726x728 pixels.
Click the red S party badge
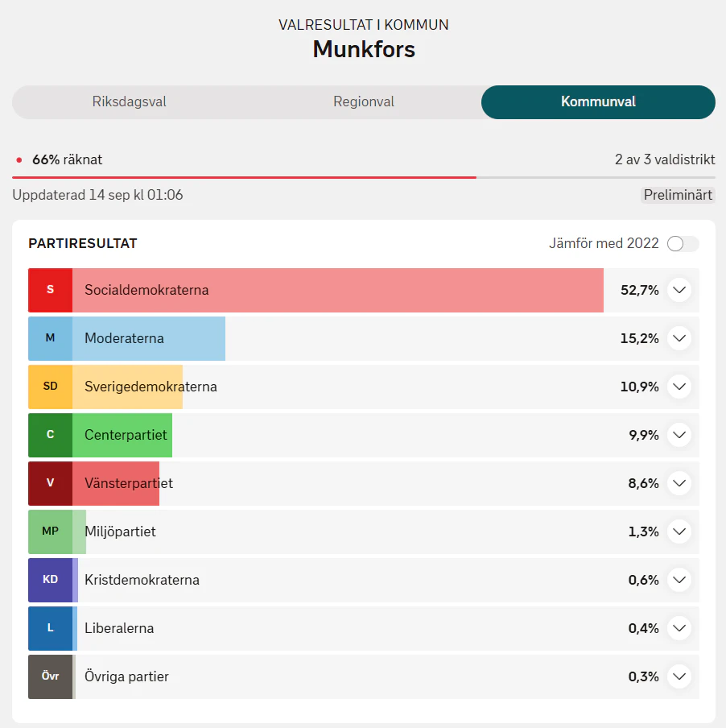click(x=50, y=290)
